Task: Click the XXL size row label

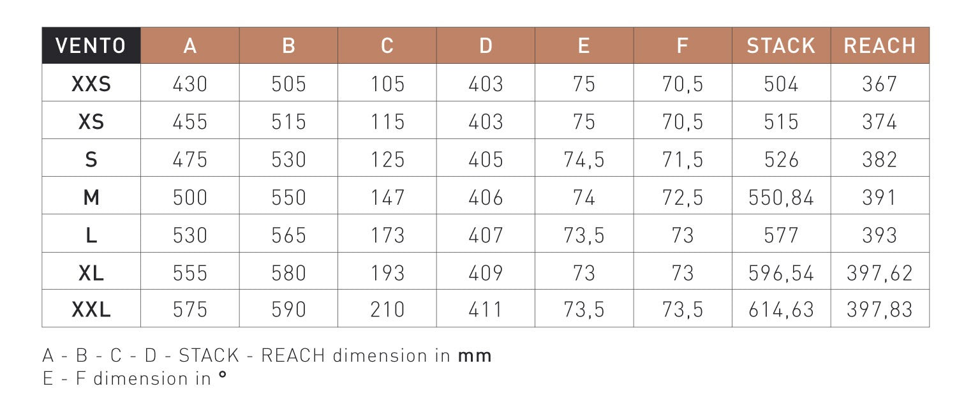Action: click(x=91, y=310)
